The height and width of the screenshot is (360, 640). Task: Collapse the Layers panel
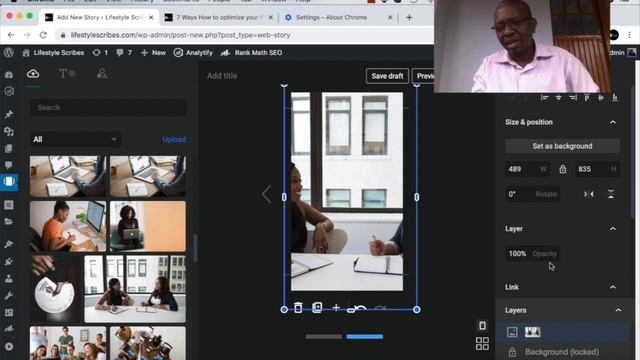click(618, 310)
